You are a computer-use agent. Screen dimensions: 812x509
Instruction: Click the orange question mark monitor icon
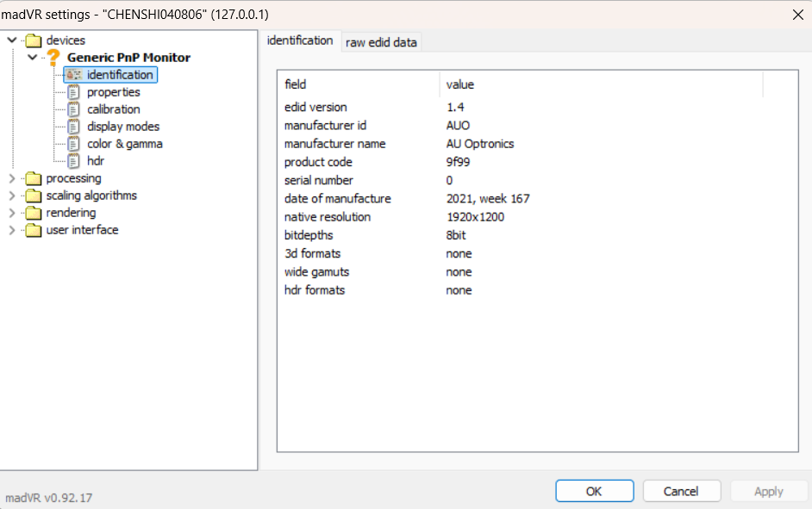pos(53,58)
